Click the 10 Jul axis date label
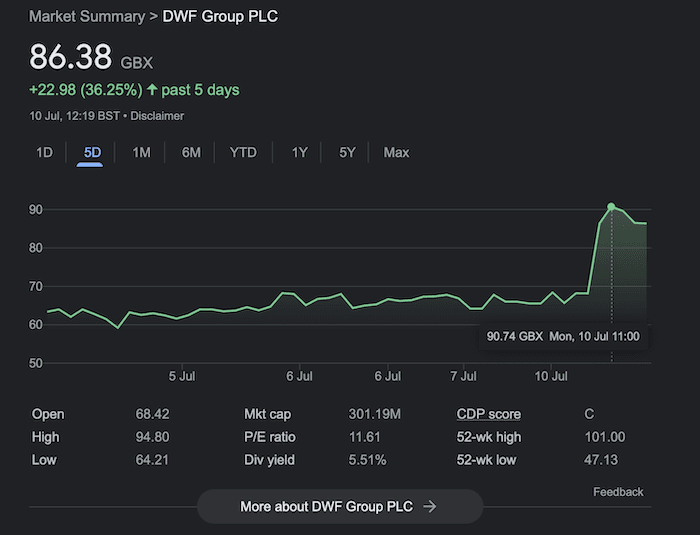Image resolution: width=700 pixels, height=535 pixels. [551, 376]
